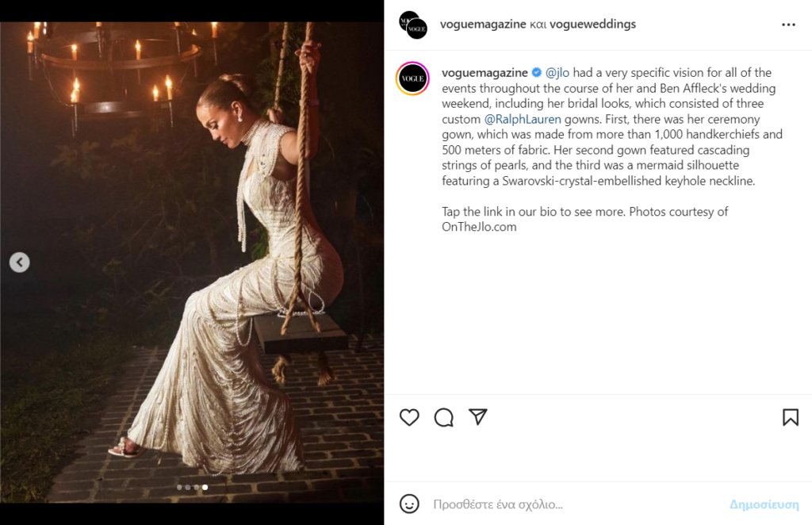Select the third carousel dot indicator
The height and width of the screenshot is (525, 812).
[197, 487]
